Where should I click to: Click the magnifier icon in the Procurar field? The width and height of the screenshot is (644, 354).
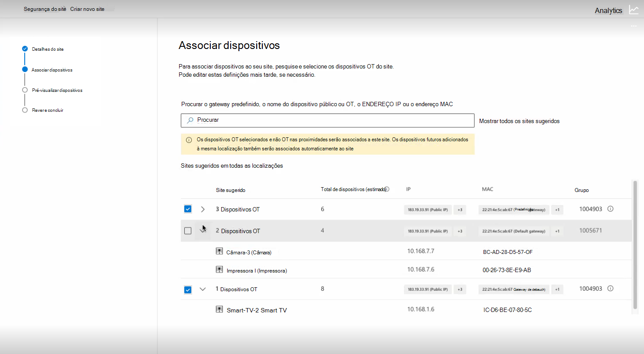click(190, 120)
